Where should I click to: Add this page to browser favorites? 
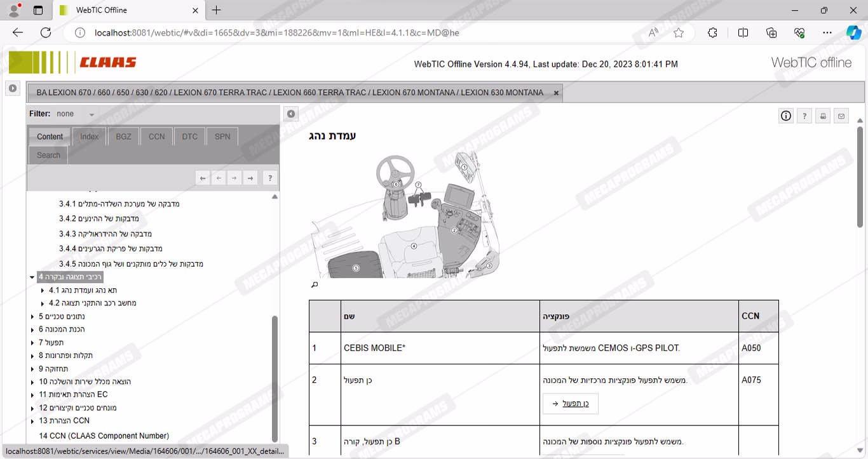click(679, 33)
